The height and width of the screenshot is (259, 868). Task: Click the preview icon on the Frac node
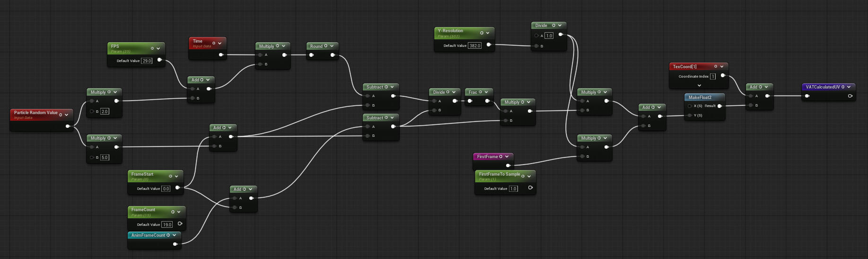480,92
